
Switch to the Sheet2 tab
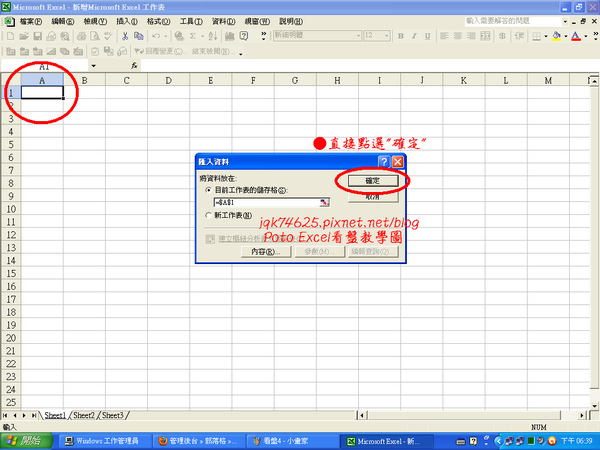[x=84, y=415]
